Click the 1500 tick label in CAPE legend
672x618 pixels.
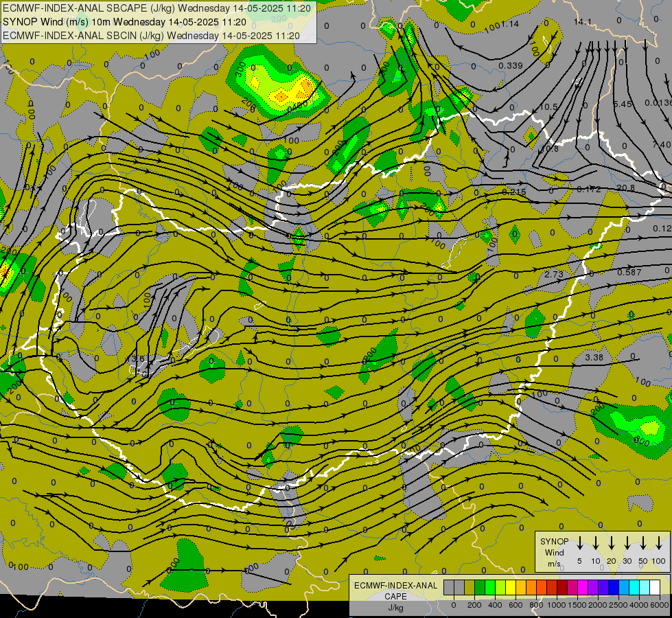[x=577, y=605]
